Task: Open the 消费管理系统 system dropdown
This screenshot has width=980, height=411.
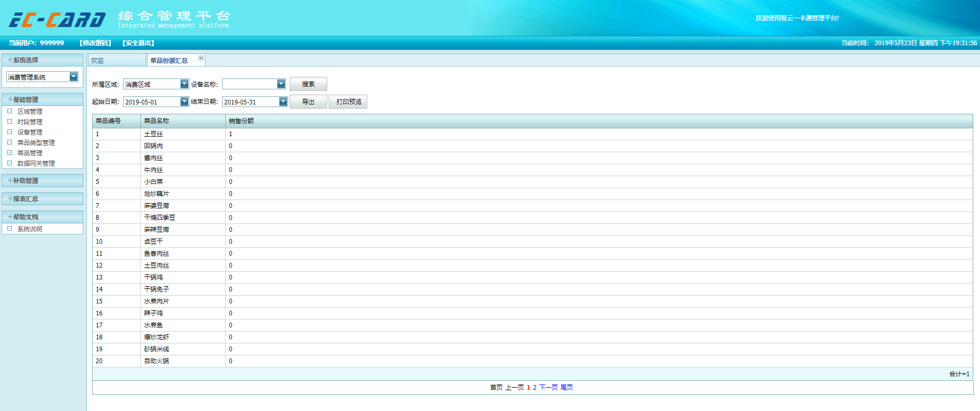Action: click(x=73, y=77)
